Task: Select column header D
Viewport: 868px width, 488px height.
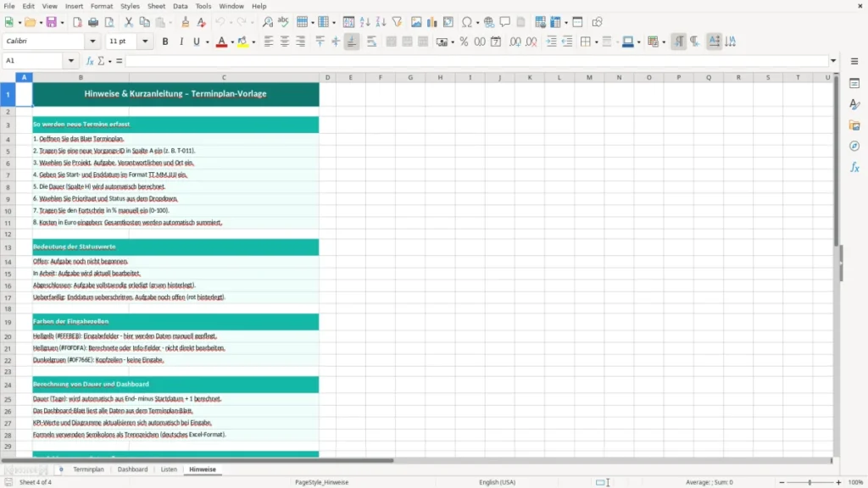Action: tap(327, 77)
